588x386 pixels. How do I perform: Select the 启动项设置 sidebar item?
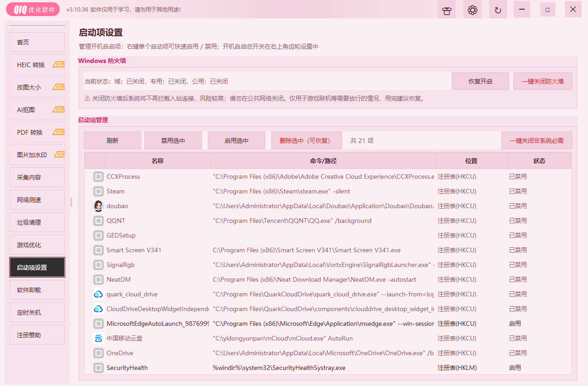pyautogui.click(x=37, y=267)
